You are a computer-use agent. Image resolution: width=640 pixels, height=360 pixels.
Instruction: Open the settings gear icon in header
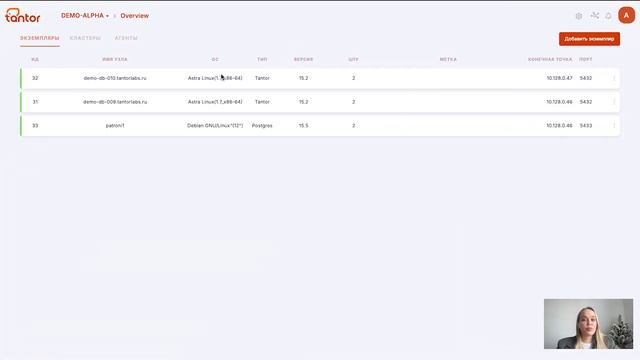(x=579, y=16)
